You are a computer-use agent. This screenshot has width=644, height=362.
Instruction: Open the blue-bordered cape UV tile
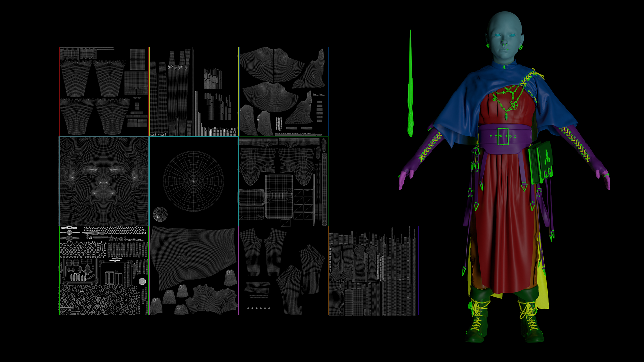[284, 92]
